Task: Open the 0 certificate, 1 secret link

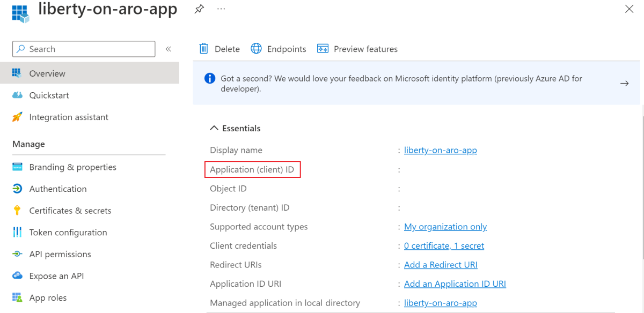Action: 444,245
